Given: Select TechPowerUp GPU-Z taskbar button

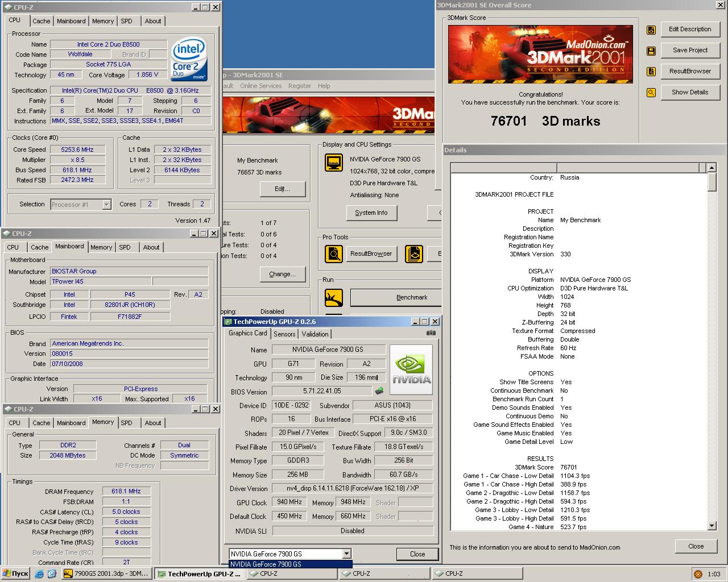Looking at the screenshot, I should (200, 574).
